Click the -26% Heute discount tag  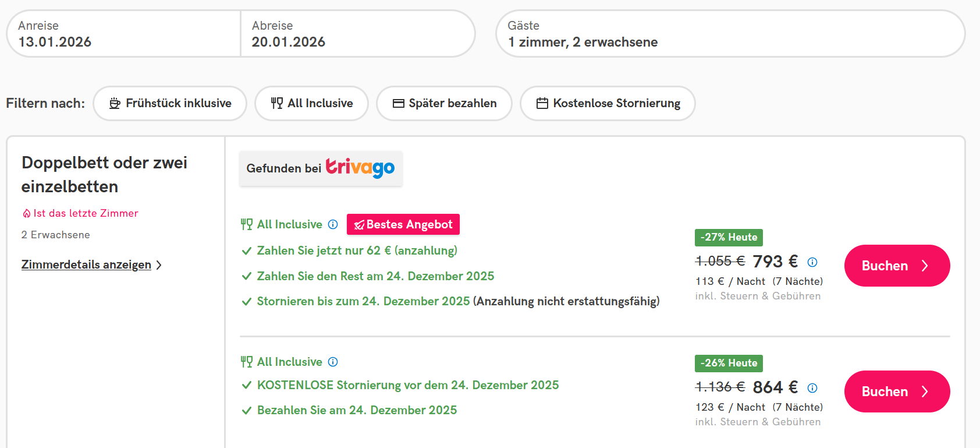[x=729, y=363]
